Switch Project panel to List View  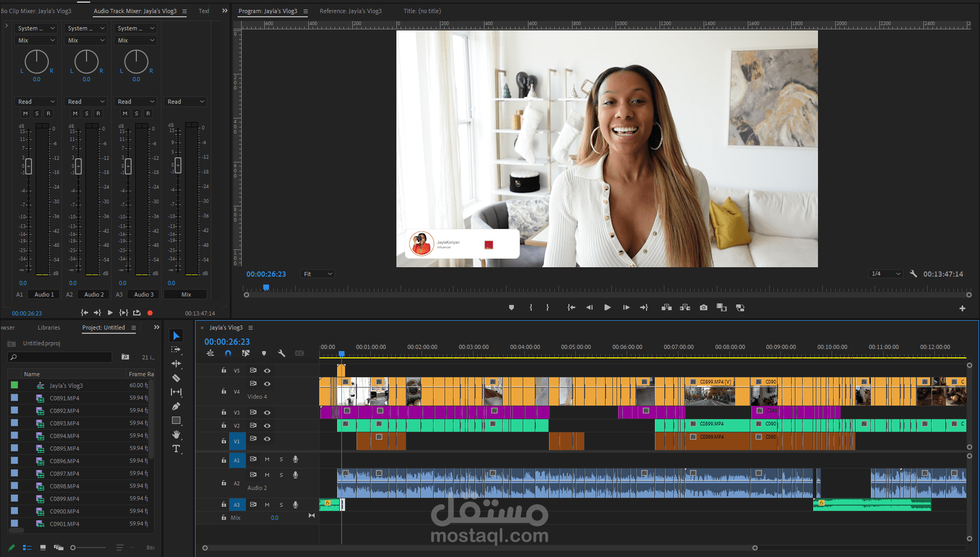pos(27,548)
